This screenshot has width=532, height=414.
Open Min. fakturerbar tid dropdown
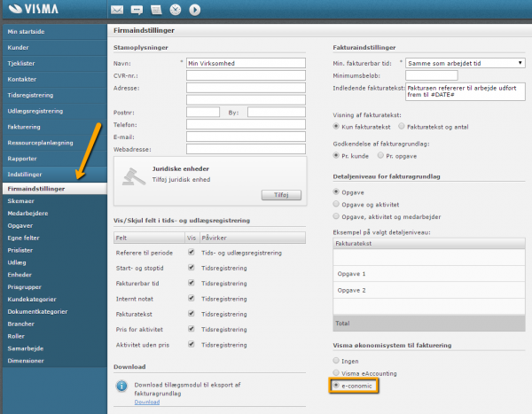pyautogui.click(x=465, y=63)
